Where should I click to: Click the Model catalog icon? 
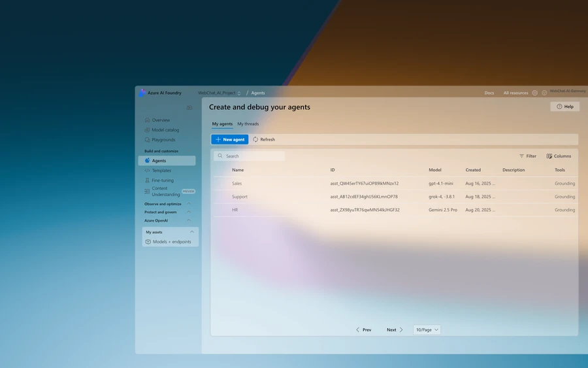click(x=147, y=130)
